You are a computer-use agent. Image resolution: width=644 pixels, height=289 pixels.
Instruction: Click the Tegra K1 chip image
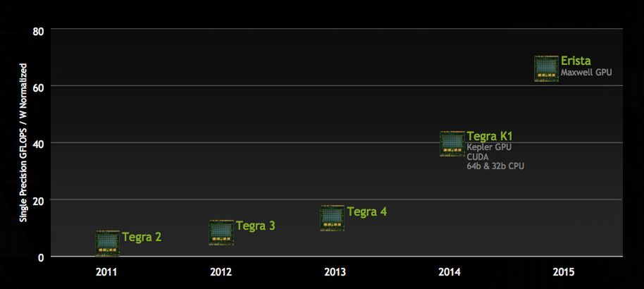pyautogui.click(x=452, y=144)
